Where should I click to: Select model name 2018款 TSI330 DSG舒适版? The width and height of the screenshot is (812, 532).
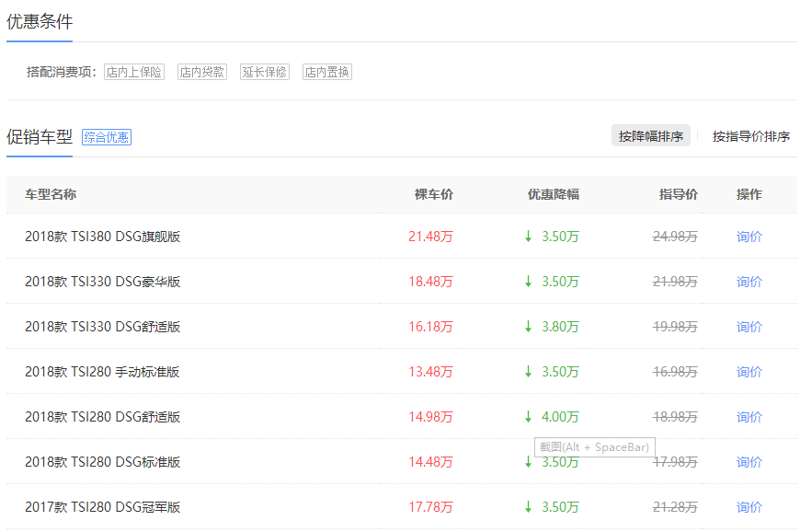pyautogui.click(x=103, y=327)
